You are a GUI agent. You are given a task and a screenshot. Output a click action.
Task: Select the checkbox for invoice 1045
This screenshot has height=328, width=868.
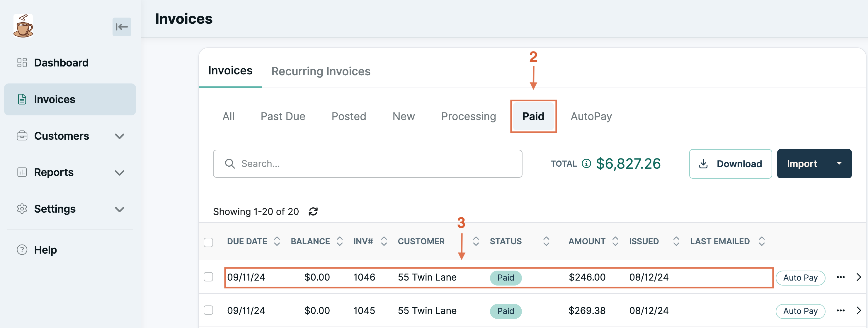click(208, 310)
